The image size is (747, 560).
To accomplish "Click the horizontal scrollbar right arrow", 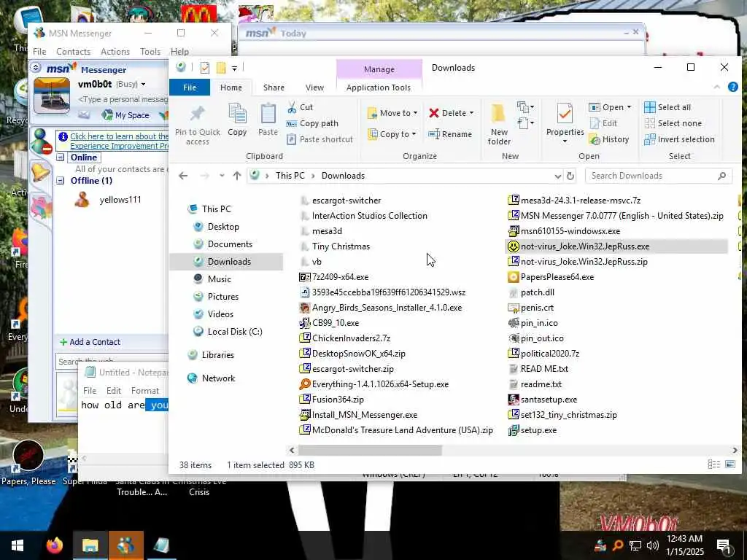I will coord(735,450).
